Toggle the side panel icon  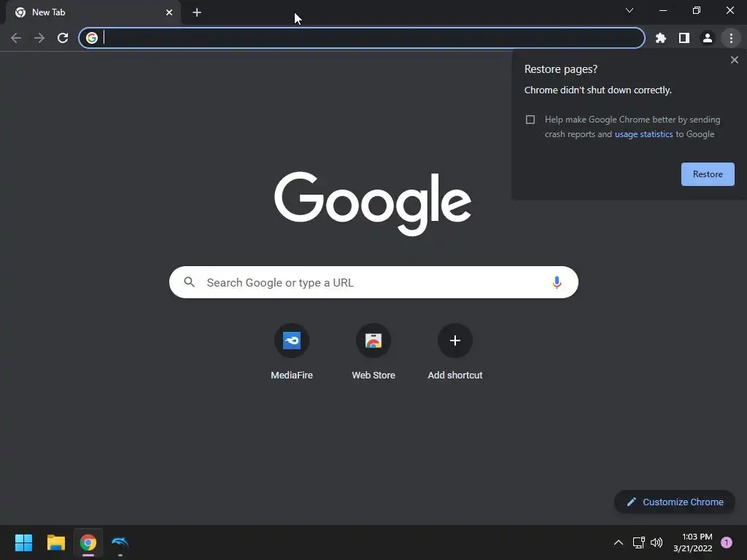point(684,38)
